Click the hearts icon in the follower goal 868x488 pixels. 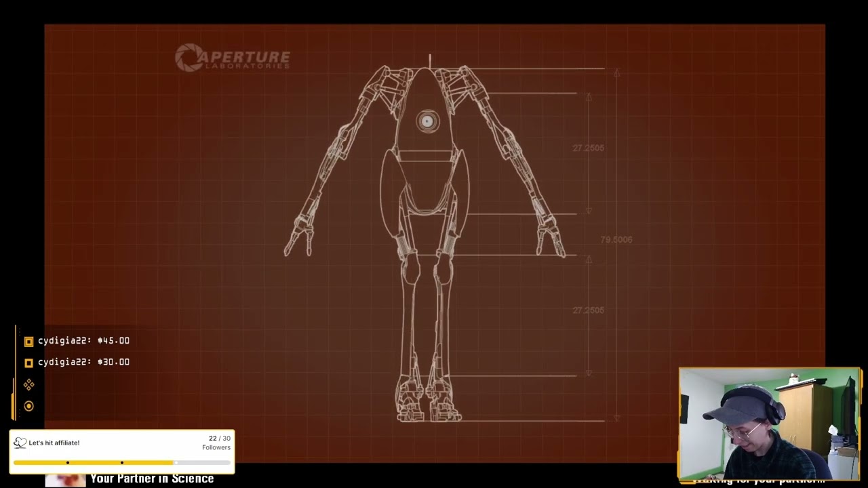20,443
